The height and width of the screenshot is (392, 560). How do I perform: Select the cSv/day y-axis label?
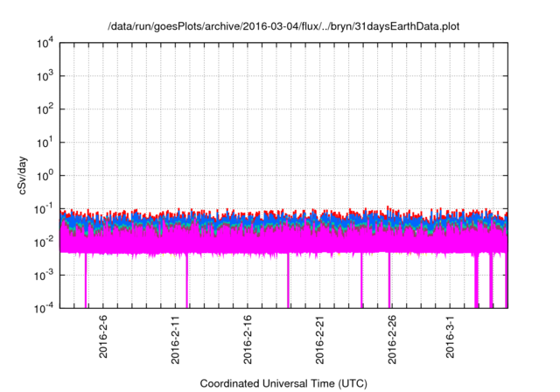click(23, 175)
